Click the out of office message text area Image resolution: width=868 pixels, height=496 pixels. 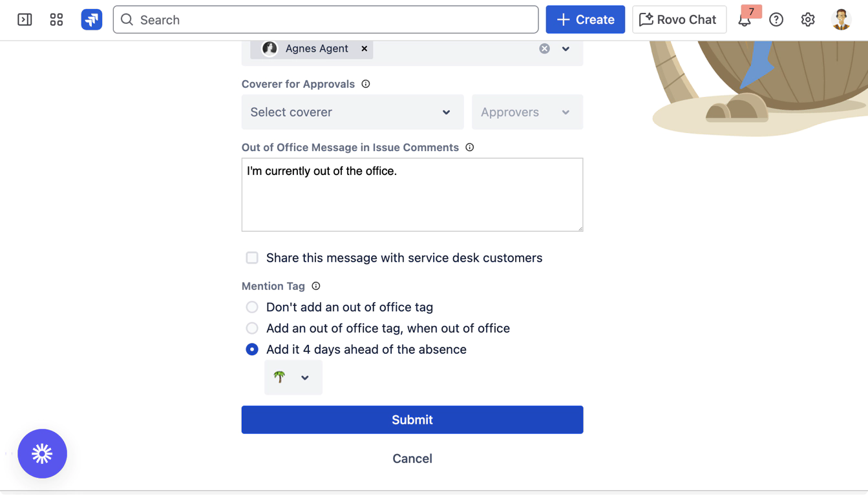pyautogui.click(x=412, y=194)
